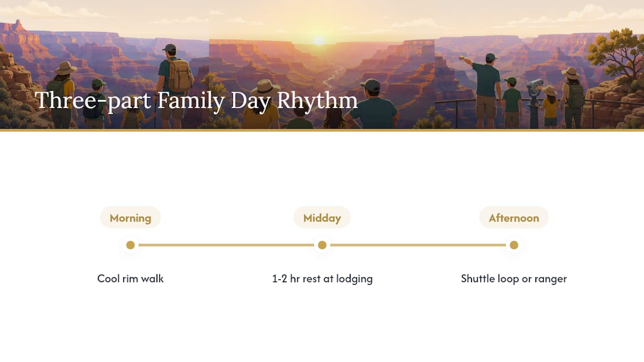Click the Midday timeline dot
The height and width of the screenshot is (362, 644).
pos(322,245)
